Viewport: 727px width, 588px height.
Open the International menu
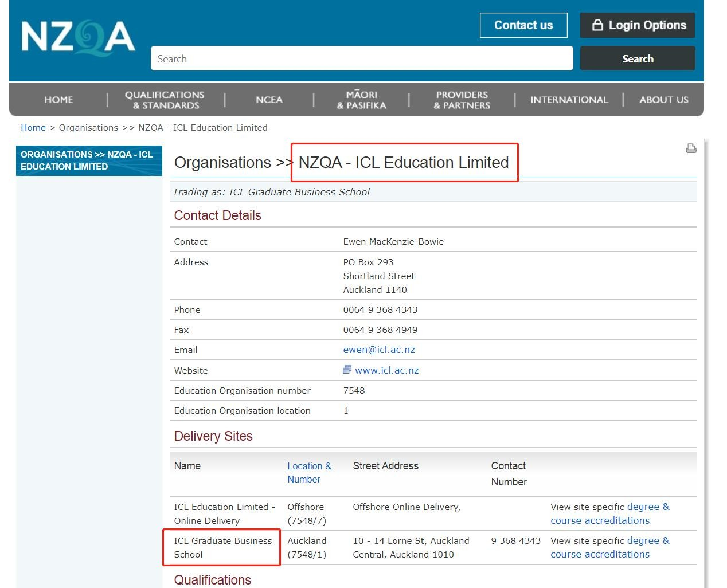(x=569, y=100)
